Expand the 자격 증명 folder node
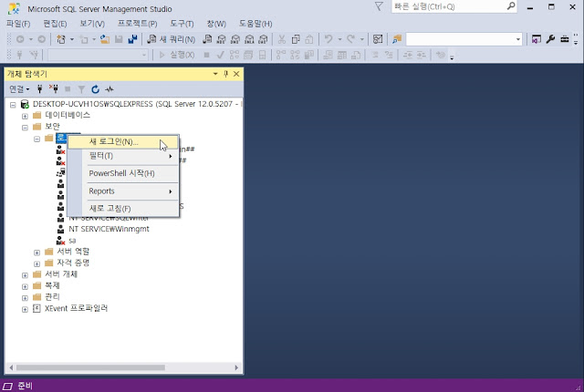The width and height of the screenshot is (584, 392). click(36, 263)
